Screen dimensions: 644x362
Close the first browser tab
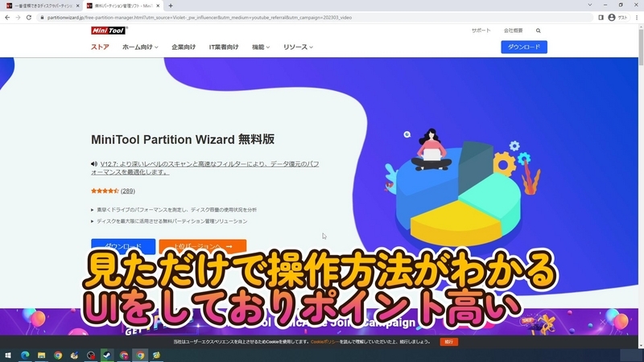click(77, 6)
